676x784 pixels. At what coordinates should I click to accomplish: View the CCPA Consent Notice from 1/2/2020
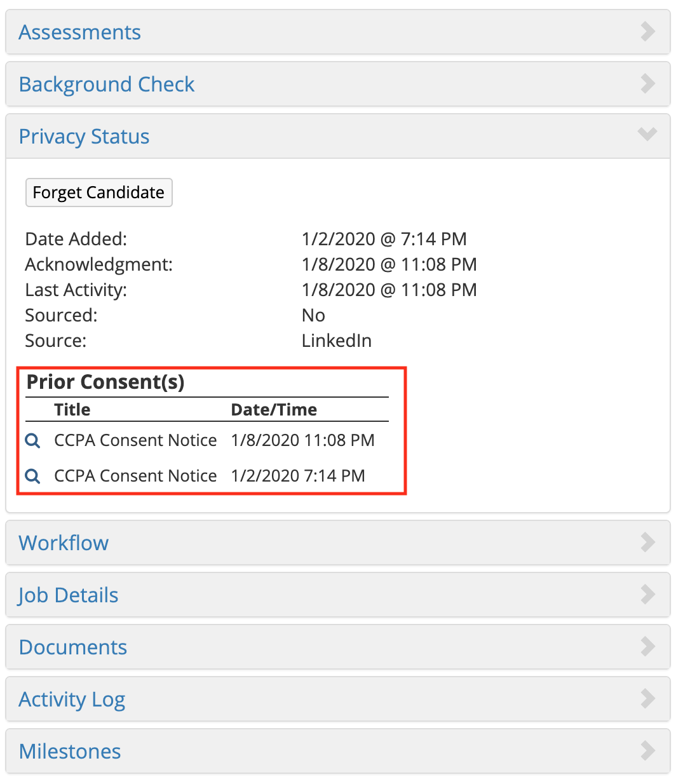(33, 476)
